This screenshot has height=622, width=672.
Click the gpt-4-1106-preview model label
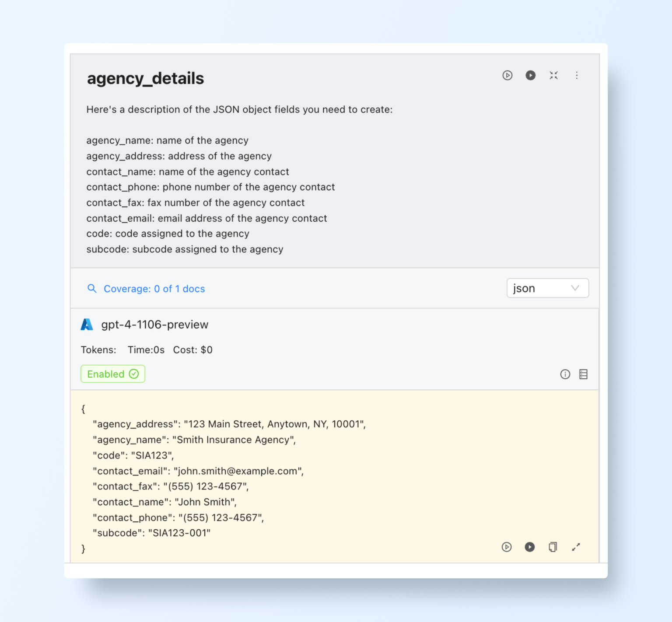click(x=154, y=324)
